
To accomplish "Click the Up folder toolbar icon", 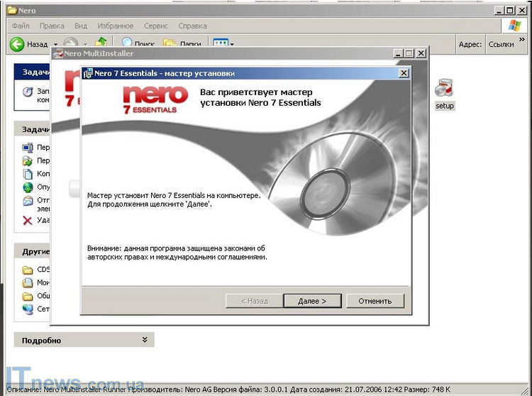I will click(101, 44).
